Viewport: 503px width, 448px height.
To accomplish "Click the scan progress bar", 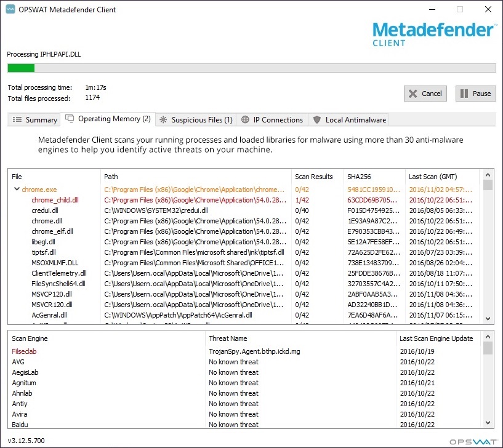I will point(251,68).
